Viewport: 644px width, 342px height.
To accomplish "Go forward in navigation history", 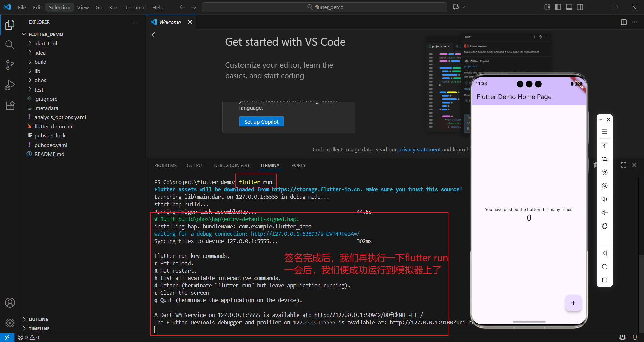I will pyautogui.click(x=193, y=7).
